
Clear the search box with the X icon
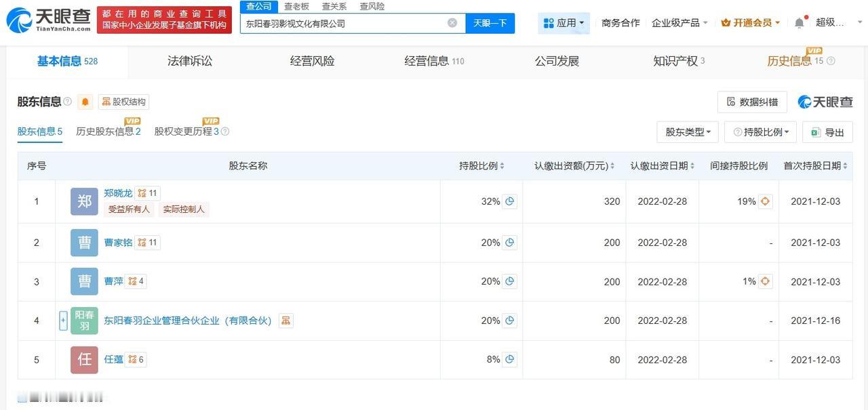(452, 23)
